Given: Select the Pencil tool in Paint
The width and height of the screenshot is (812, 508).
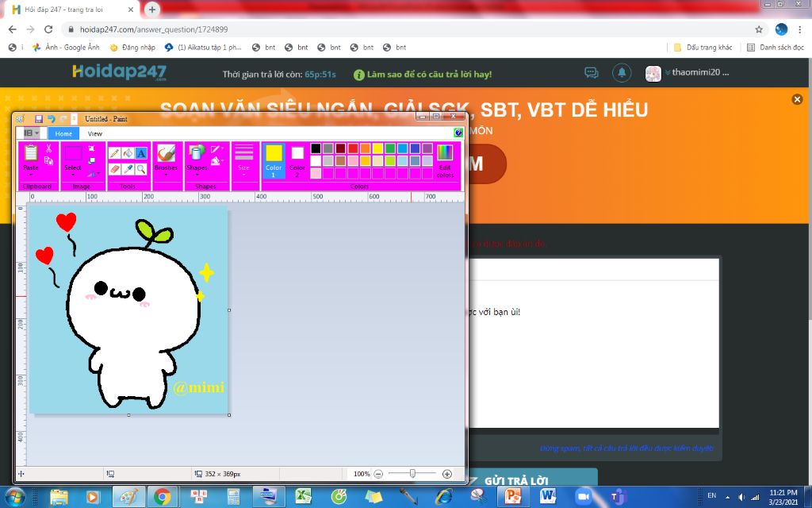Looking at the screenshot, I should [114, 153].
